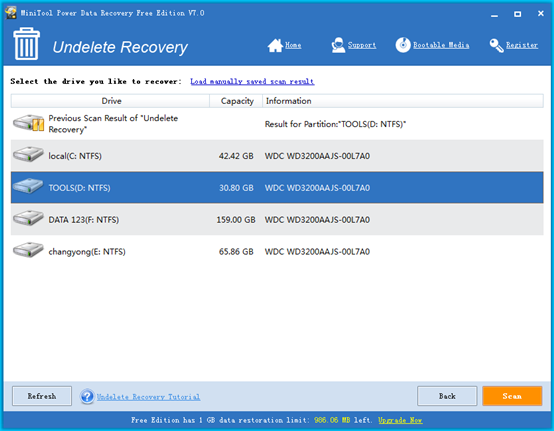Sort by the Drive column header
Screen dimensions: 554x431
pos(110,101)
